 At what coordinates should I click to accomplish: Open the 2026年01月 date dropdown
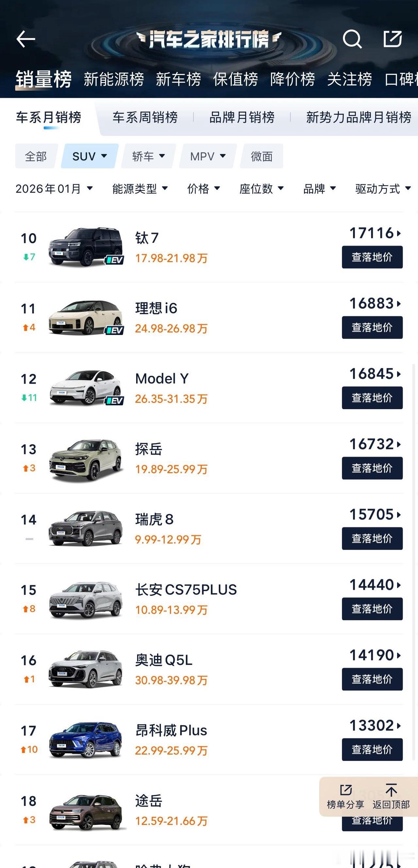[54, 188]
